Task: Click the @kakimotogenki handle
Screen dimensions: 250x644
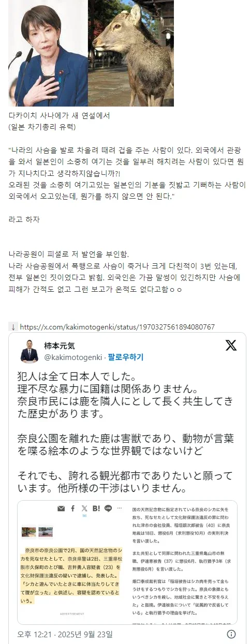Action: [x=73, y=357]
